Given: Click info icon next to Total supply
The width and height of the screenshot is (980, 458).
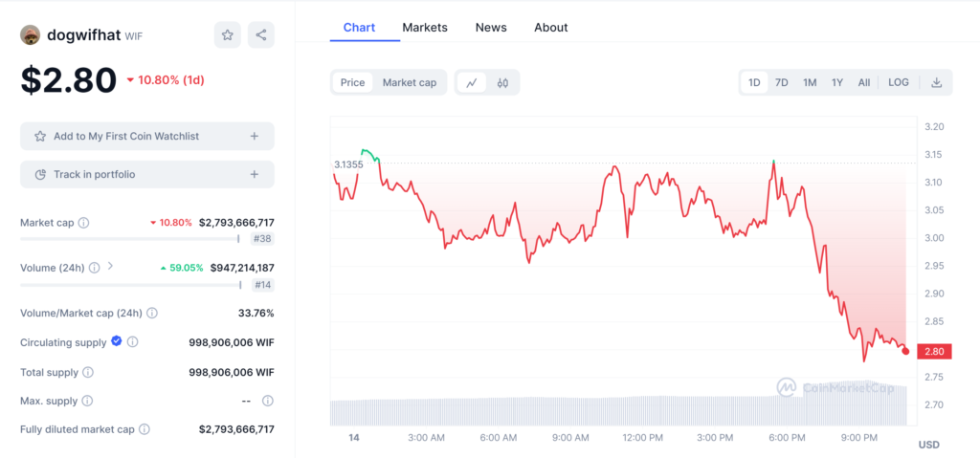Looking at the screenshot, I should point(88,372).
